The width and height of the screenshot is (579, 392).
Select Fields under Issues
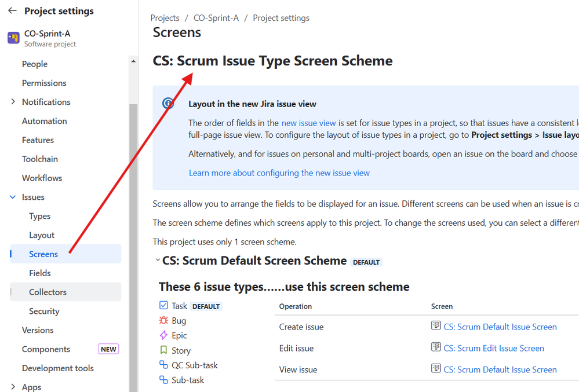point(40,273)
